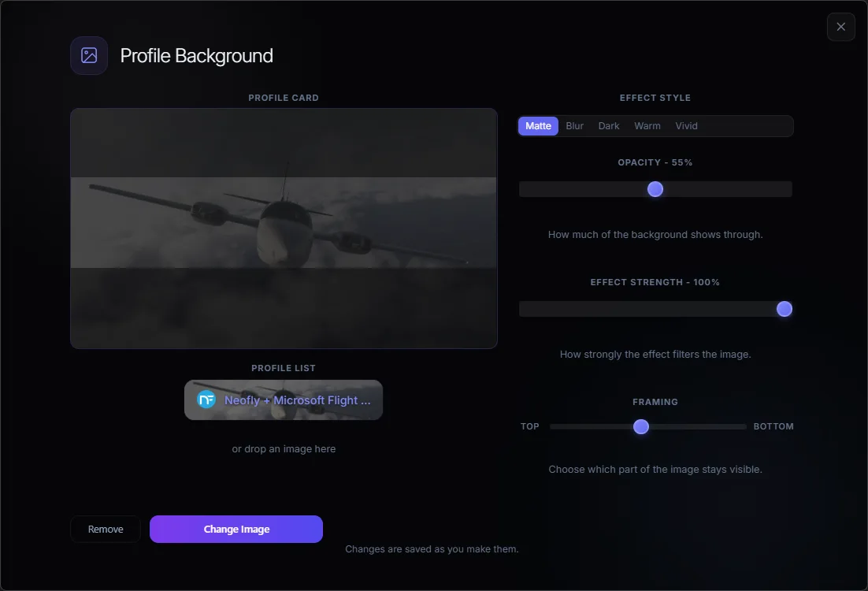This screenshot has height=591, width=868.
Task: Click the Profile Background image icon
Action: click(89, 55)
